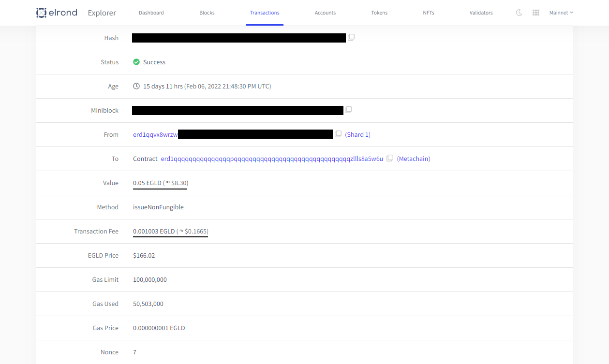Click the Shard 1 link

pos(357,135)
